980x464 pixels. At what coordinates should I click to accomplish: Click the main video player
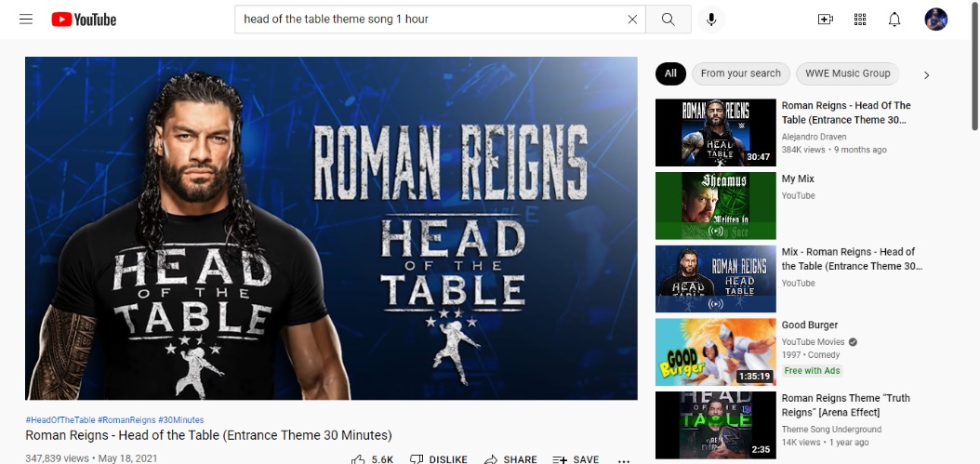(x=331, y=228)
